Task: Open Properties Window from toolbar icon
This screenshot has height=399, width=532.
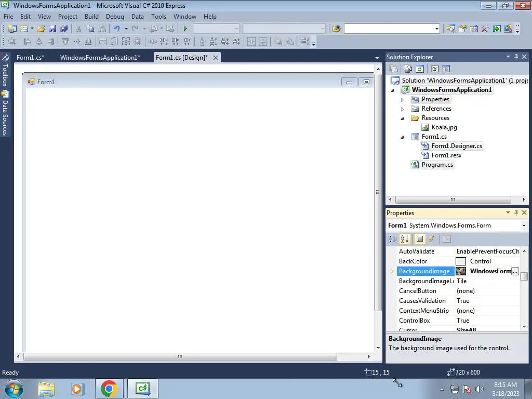Action: (x=462, y=29)
